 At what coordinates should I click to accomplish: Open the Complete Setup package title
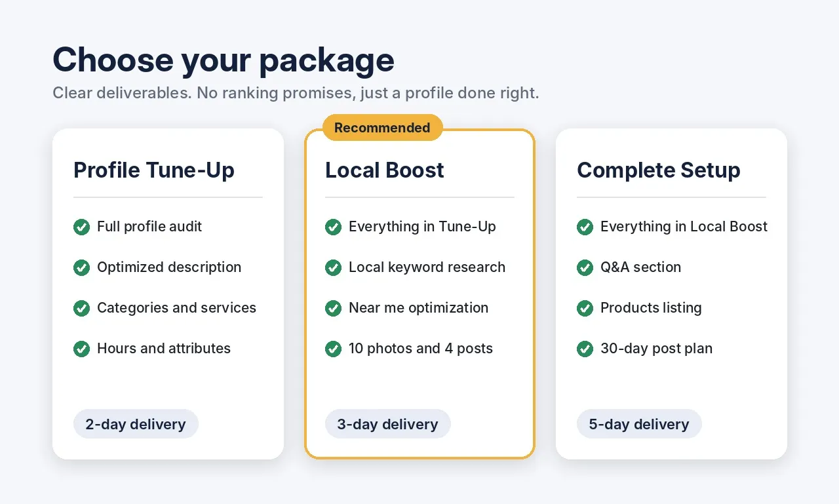[659, 170]
